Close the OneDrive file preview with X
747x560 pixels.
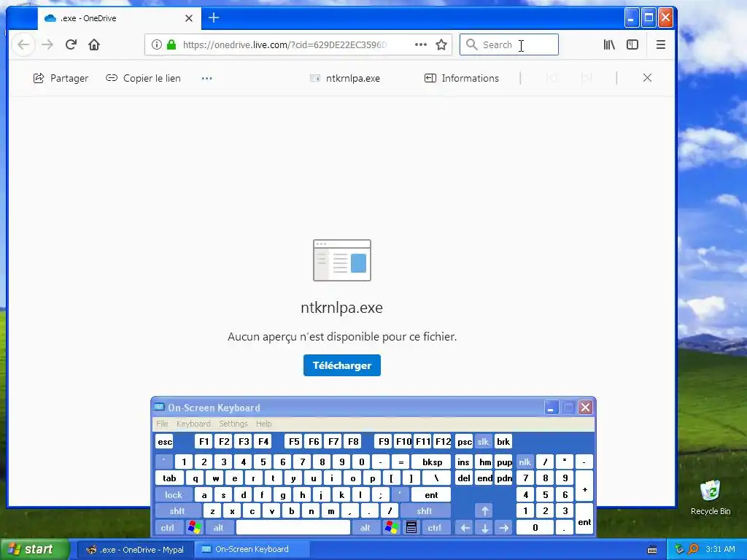pos(647,77)
